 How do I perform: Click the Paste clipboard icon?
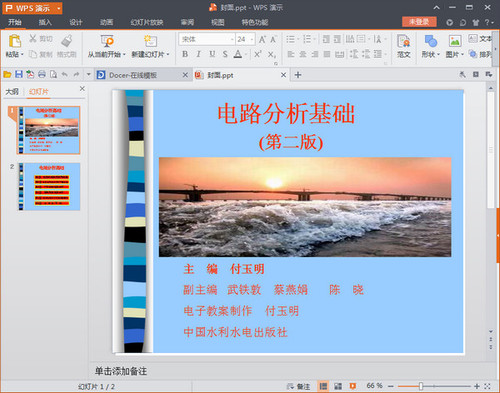[x=15, y=41]
